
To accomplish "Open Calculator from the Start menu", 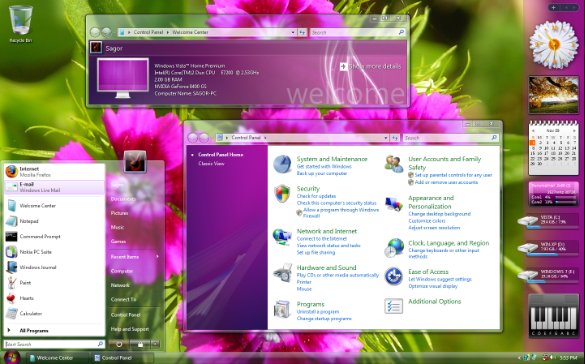I will [x=54, y=313].
